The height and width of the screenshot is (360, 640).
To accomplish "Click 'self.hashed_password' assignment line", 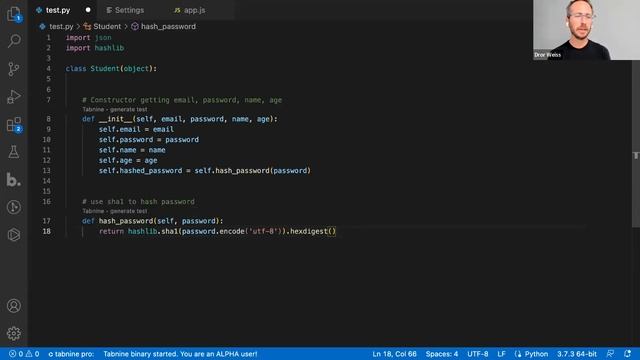I will pyautogui.click(x=204, y=171).
